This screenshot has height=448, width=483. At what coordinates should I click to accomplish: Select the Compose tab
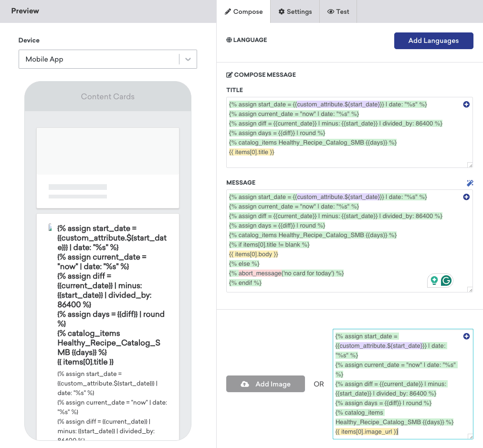click(243, 12)
